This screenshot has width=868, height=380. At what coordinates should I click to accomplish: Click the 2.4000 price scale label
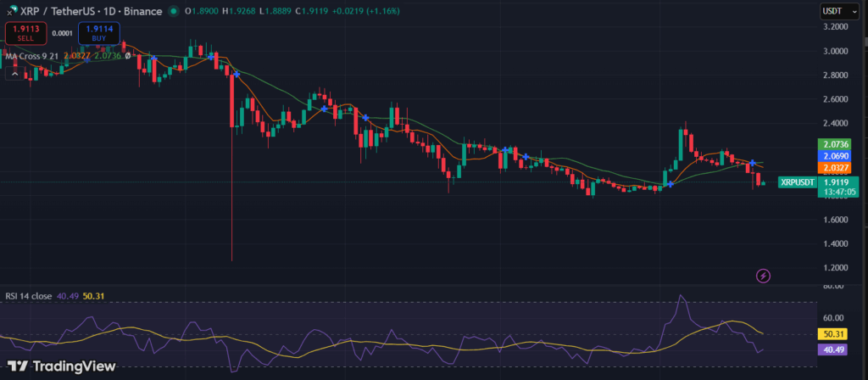[x=836, y=123]
